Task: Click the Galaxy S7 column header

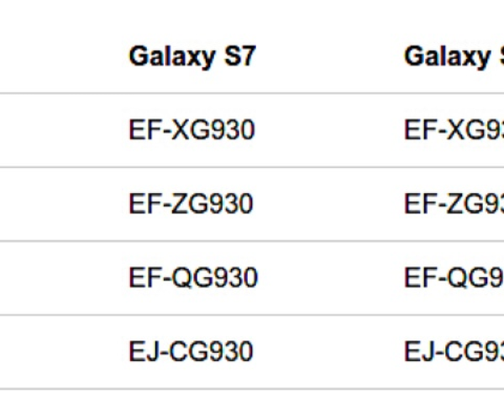Action: tap(192, 56)
